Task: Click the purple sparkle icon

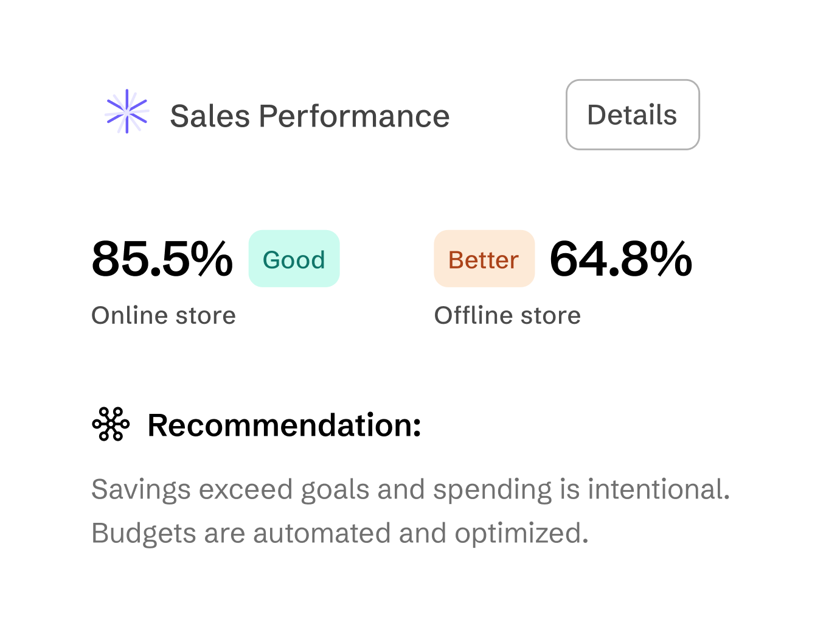Action: [x=127, y=111]
